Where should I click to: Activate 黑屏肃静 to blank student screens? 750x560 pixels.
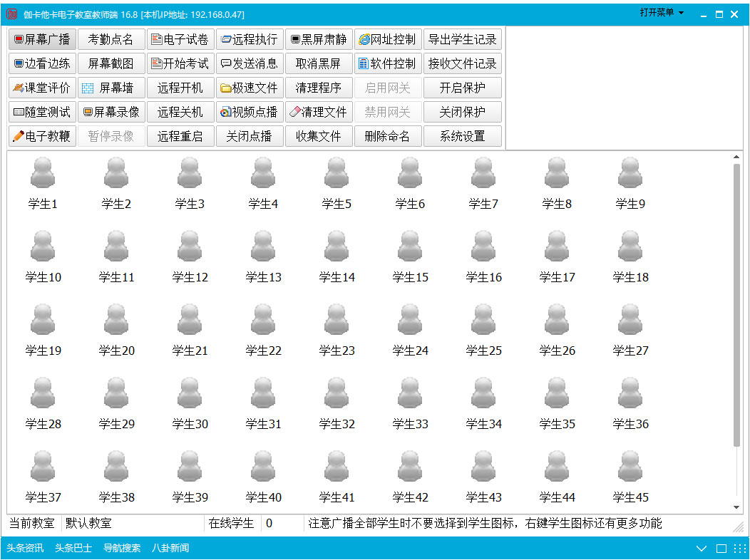click(x=318, y=38)
